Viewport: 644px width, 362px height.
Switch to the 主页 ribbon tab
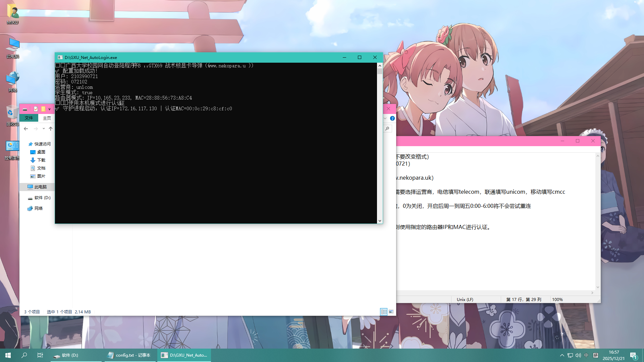(47, 118)
